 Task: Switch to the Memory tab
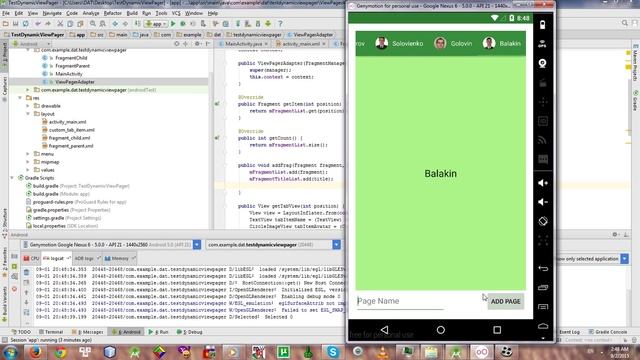coord(120,258)
